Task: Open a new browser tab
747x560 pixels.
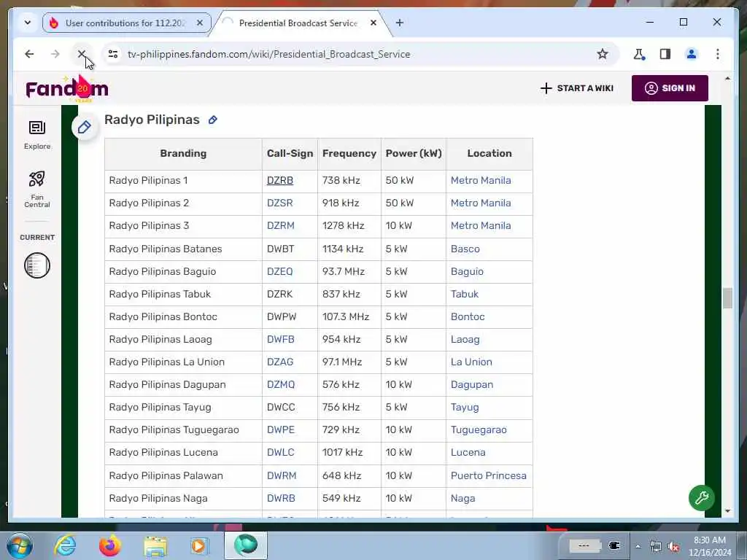Action: [400, 23]
